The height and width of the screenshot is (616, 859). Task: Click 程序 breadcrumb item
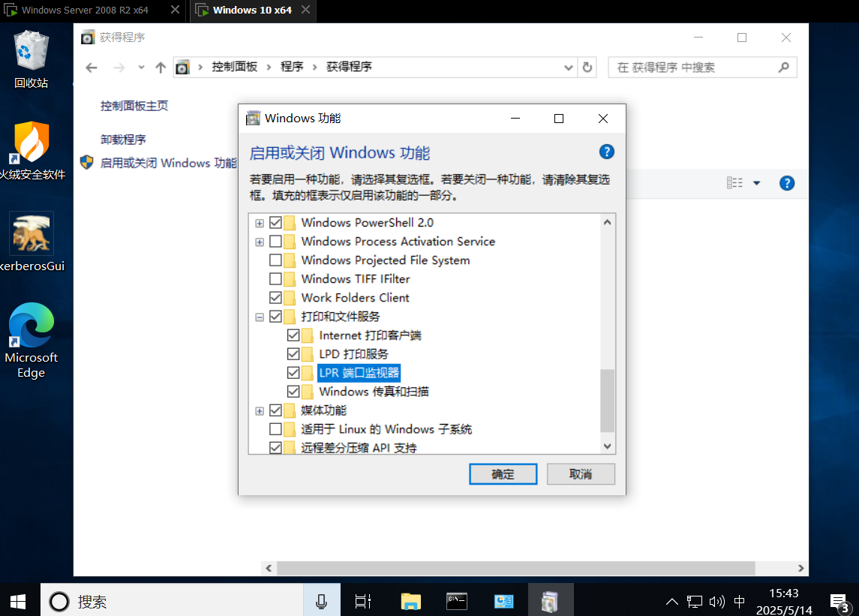pos(292,67)
